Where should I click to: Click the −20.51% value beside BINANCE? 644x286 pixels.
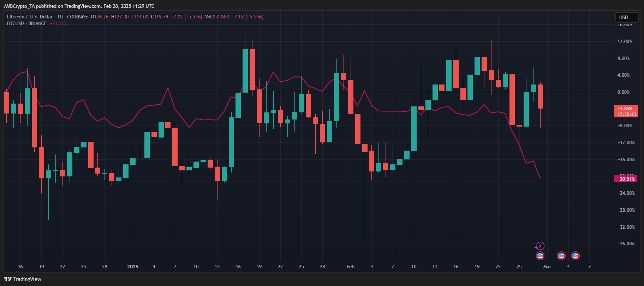tap(58, 23)
